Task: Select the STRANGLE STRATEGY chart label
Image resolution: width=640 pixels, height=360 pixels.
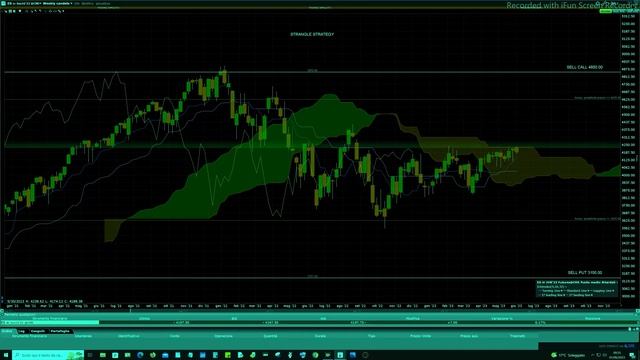Action: coord(312,34)
